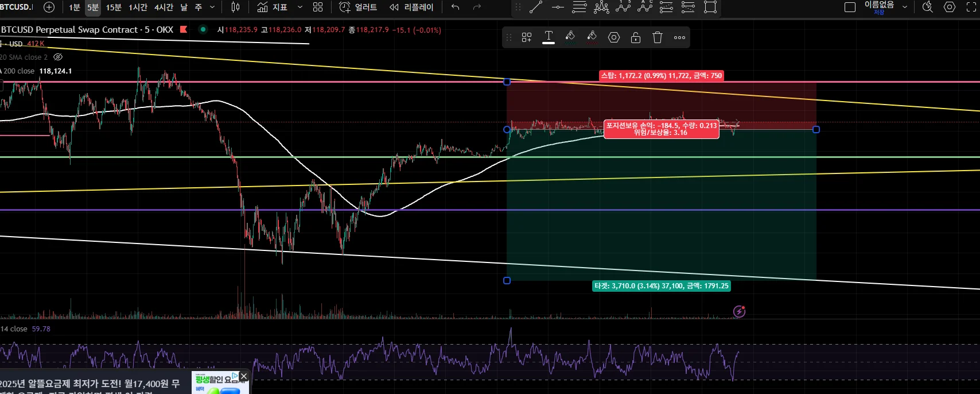The image size is (980, 394).
Task: Save layout via 저장 link
Action: click(x=879, y=12)
